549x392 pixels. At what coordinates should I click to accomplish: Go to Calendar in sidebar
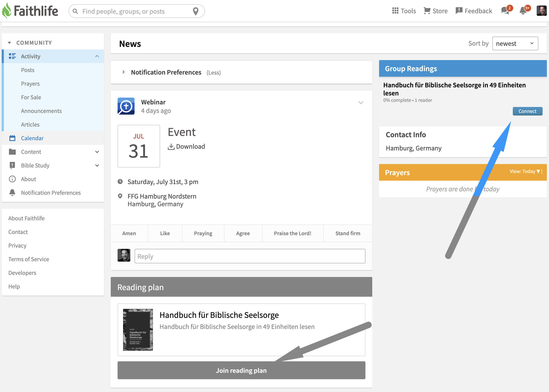click(32, 138)
